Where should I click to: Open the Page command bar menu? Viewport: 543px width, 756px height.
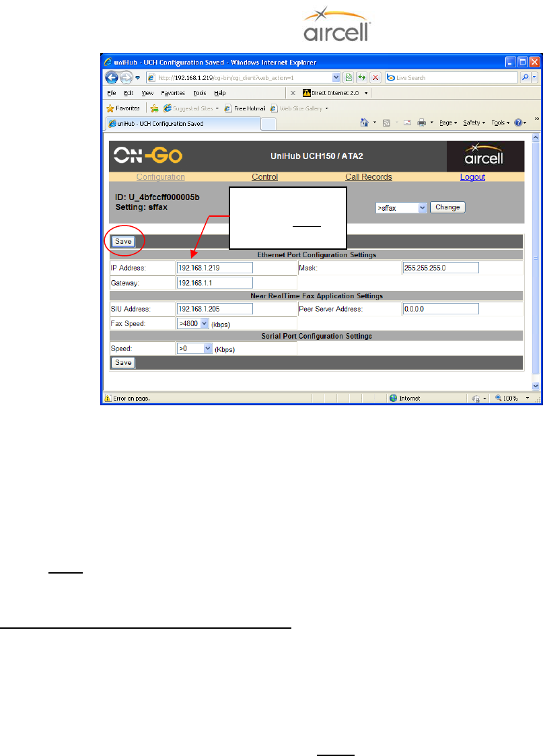[x=448, y=123]
